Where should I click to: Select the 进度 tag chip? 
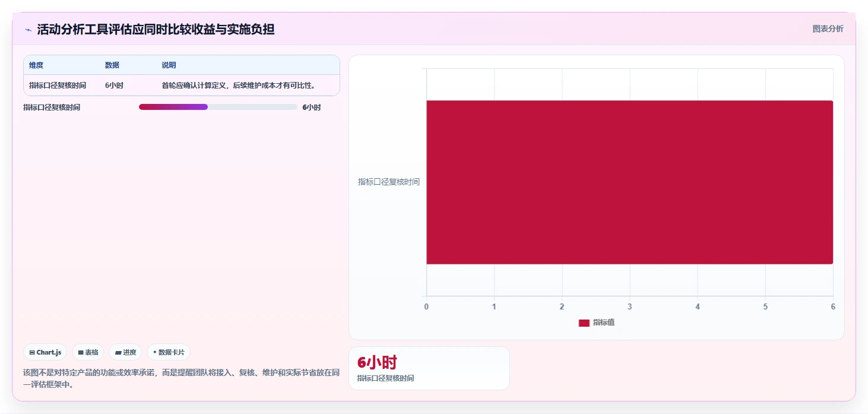[x=125, y=352]
